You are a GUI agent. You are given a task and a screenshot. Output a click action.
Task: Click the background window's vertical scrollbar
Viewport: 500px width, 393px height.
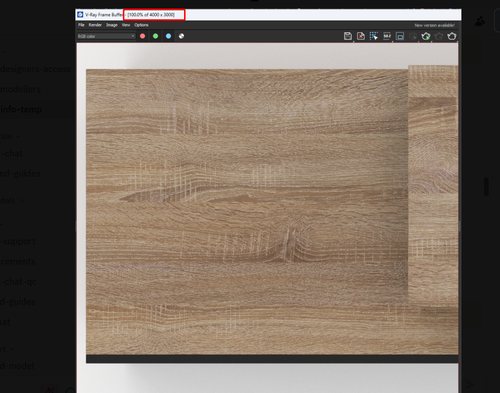[486, 186]
